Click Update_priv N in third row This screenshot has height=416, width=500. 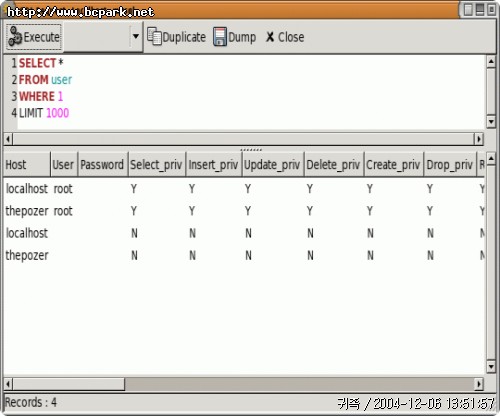click(x=248, y=233)
